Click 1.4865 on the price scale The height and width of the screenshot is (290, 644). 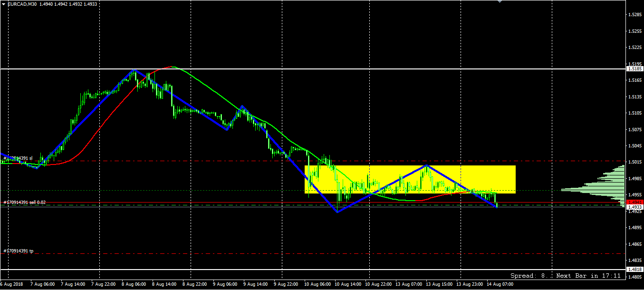tap(634, 244)
